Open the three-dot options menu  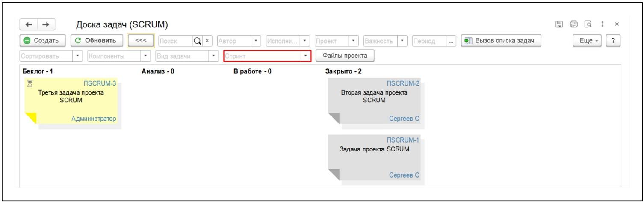pos(603,24)
